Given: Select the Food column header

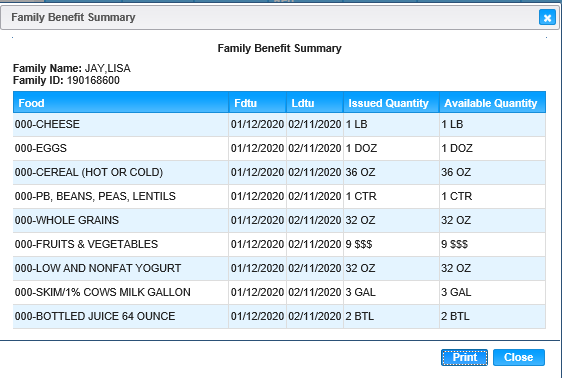Looking at the screenshot, I should coord(121,103).
